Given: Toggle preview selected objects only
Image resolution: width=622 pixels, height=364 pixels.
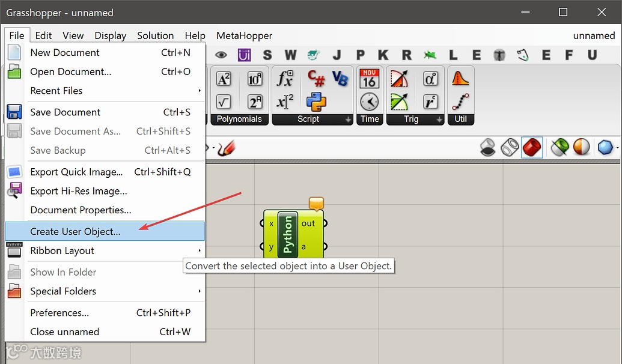Looking at the screenshot, I should coord(559,147).
